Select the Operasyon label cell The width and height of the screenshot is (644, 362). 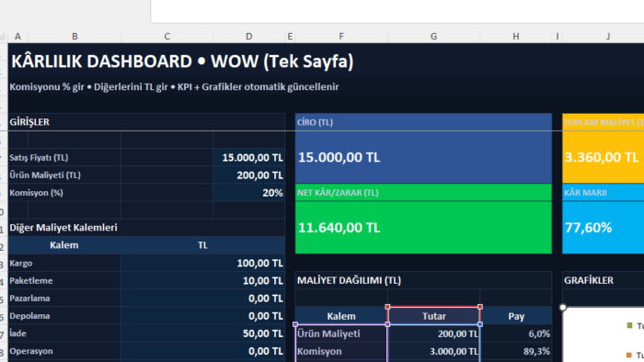(x=64, y=351)
